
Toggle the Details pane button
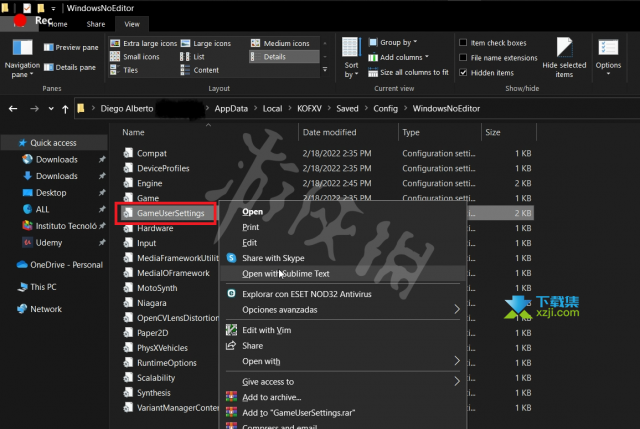(70, 67)
